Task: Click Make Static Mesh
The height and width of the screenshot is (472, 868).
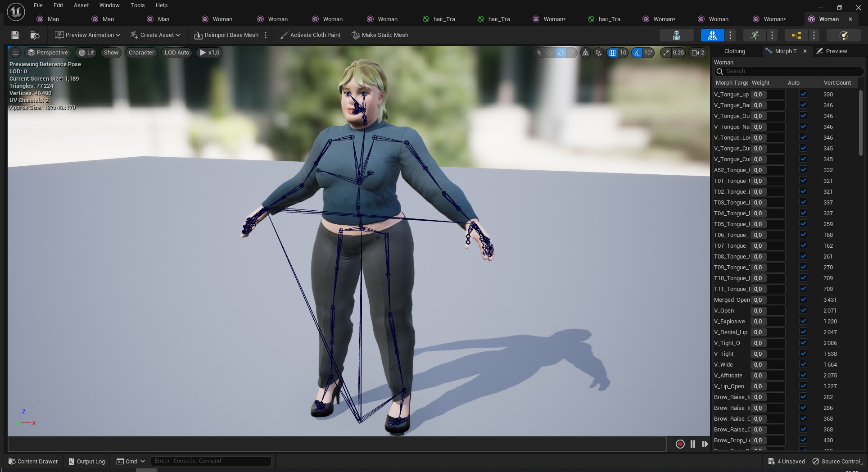Action: point(380,35)
